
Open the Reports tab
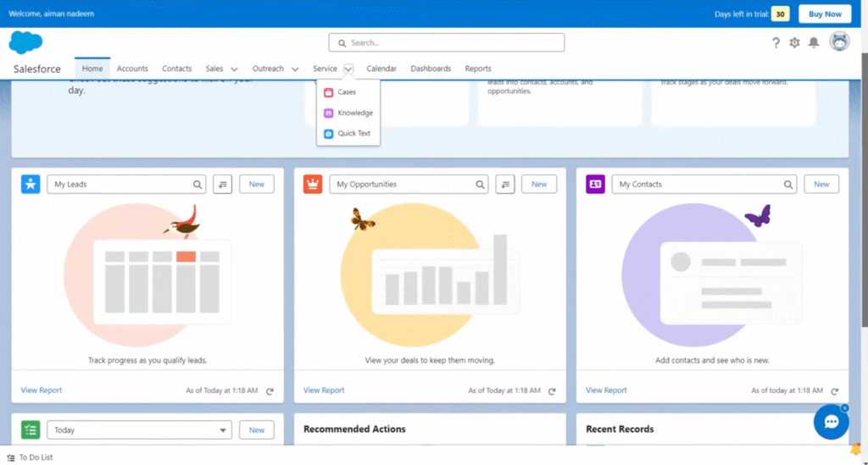478,69
